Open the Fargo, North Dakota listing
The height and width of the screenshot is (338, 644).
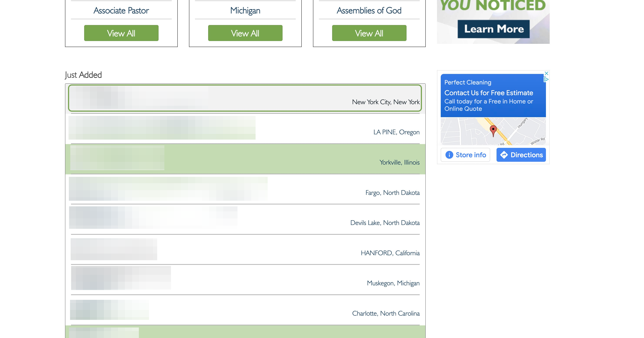pos(245,189)
